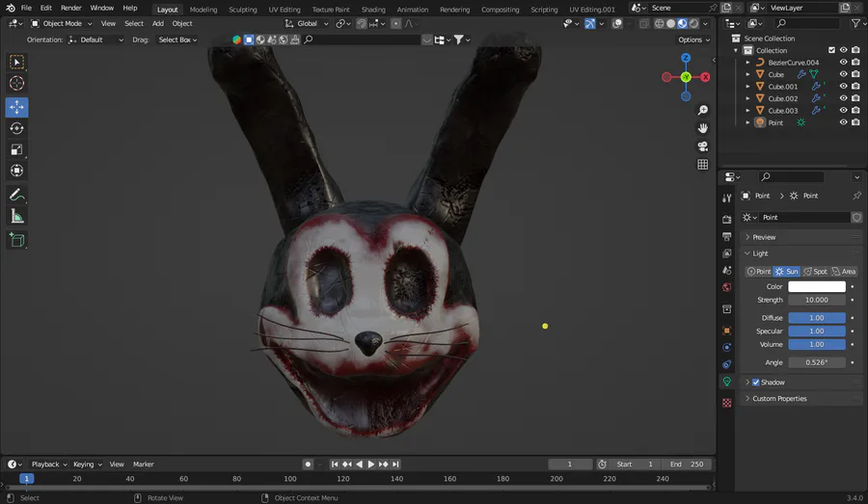Image resolution: width=868 pixels, height=504 pixels.
Task: Open the Options dropdown
Action: point(693,40)
